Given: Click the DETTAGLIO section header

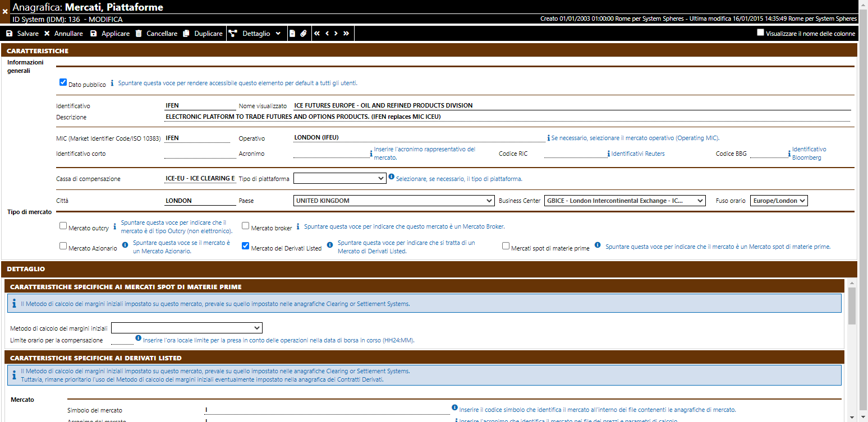Looking at the screenshot, I should click(430, 269).
